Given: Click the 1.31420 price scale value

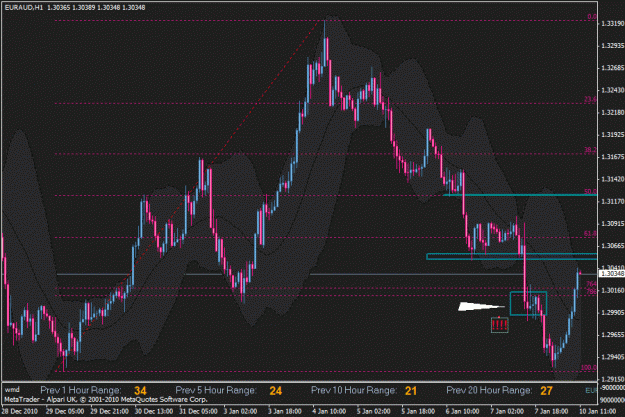Looking at the screenshot, I should coord(613,179).
